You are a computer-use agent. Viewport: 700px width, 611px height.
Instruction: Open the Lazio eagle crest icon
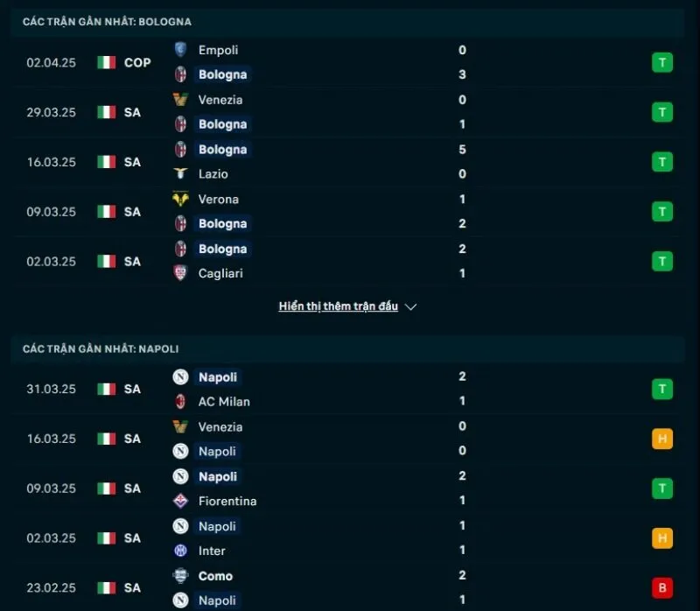click(x=181, y=174)
